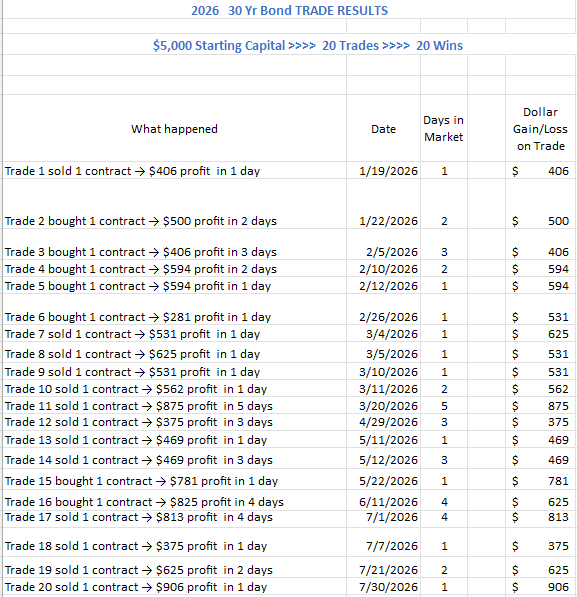This screenshot has height=597, width=577.
Task: Select the 'What happened' column header
Action: pos(174,129)
